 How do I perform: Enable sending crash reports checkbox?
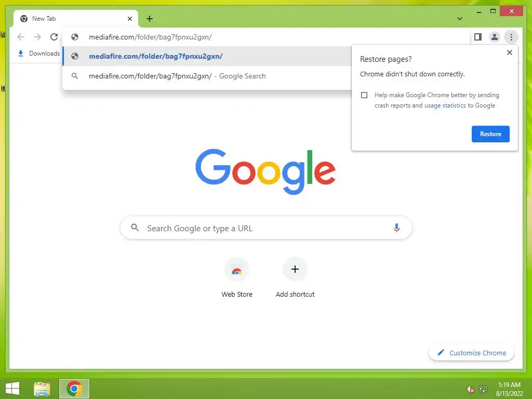click(364, 95)
